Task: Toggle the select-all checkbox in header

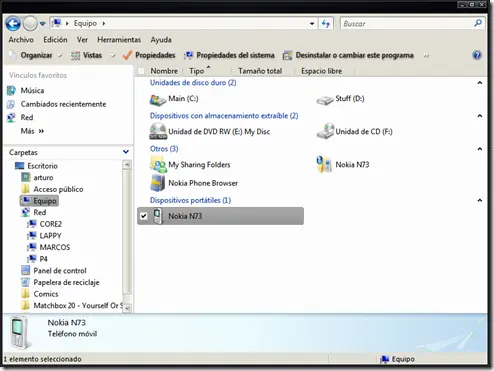Action: point(141,71)
